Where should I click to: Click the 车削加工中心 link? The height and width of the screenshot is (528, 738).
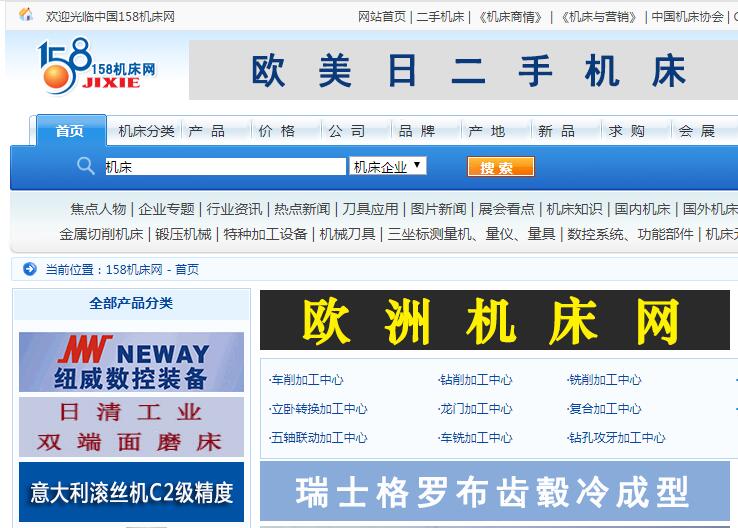coord(307,380)
